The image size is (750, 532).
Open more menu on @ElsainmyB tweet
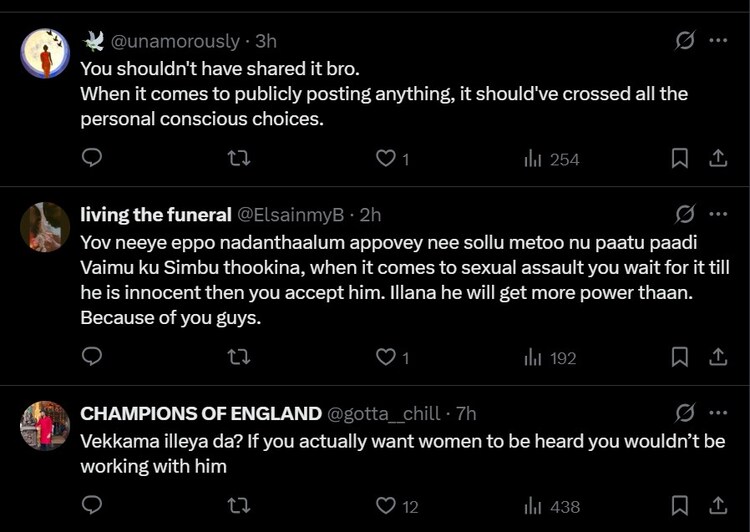(x=718, y=214)
